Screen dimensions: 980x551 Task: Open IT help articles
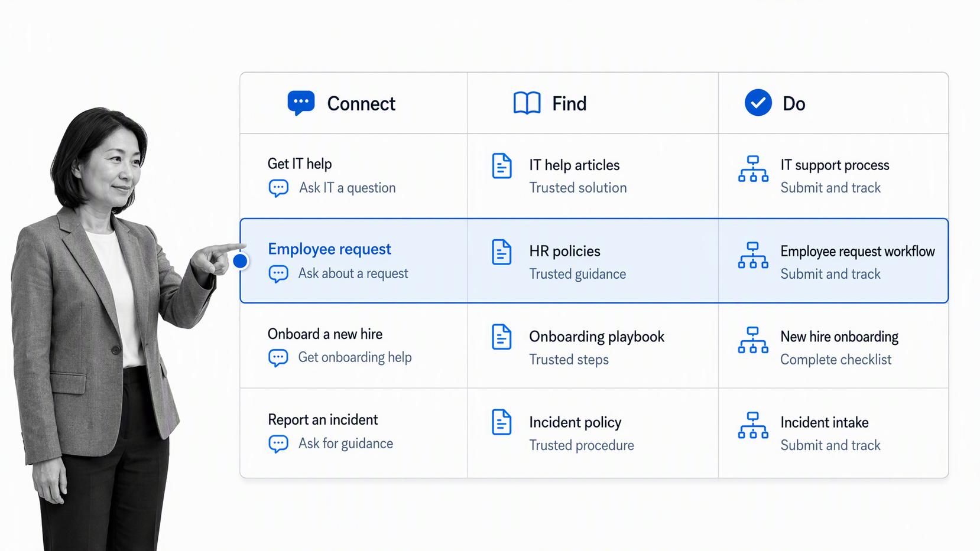575,165
